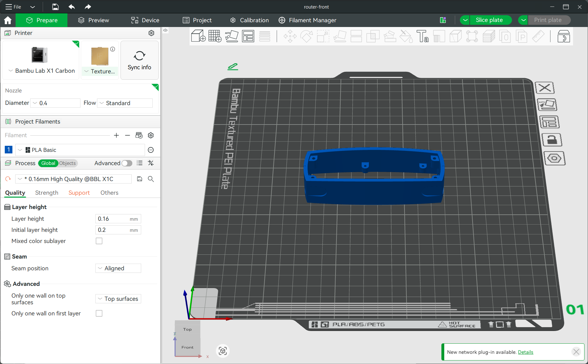This screenshot has height=364, width=588.
Task: Open the Project tab
Action: tap(197, 20)
